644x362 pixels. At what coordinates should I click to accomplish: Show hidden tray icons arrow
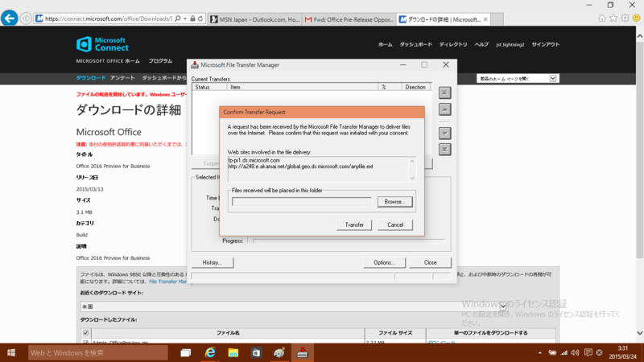tap(540, 352)
